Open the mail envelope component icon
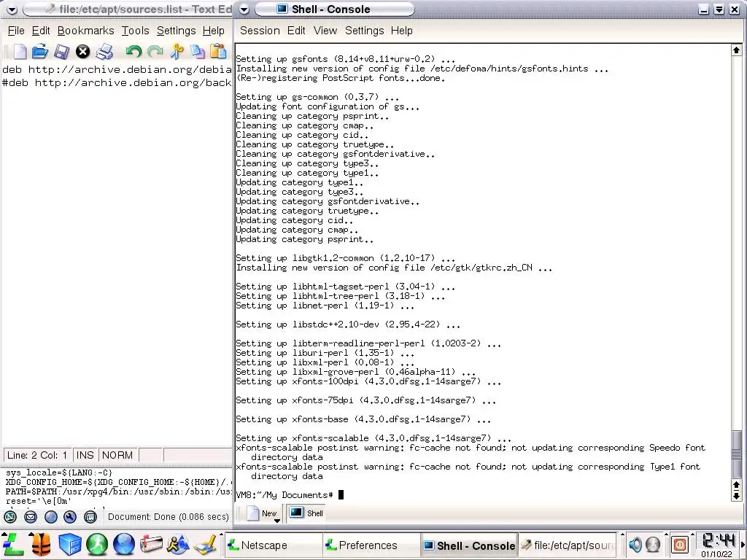This screenshot has height=560, width=747. pyautogui.click(x=31, y=517)
